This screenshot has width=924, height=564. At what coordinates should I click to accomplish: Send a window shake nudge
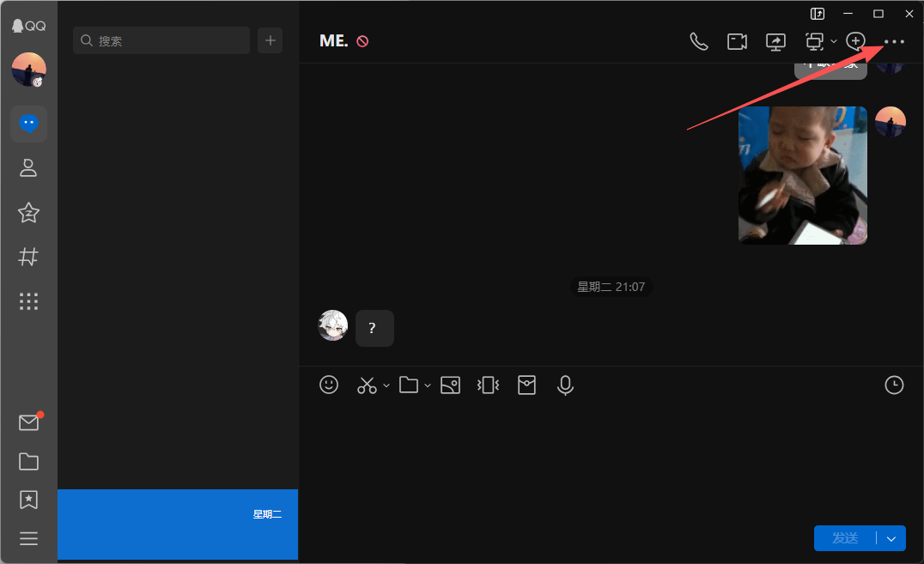coord(488,385)
